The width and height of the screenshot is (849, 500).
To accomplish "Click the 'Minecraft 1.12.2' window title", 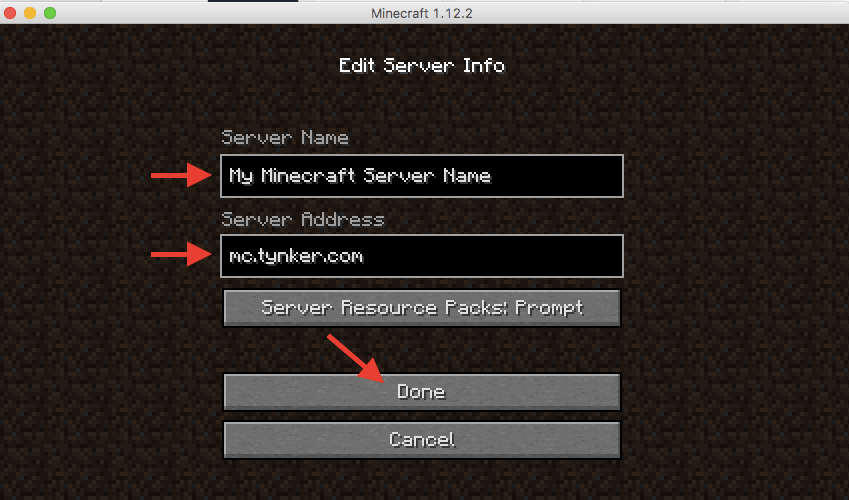I will coord(422,14).
